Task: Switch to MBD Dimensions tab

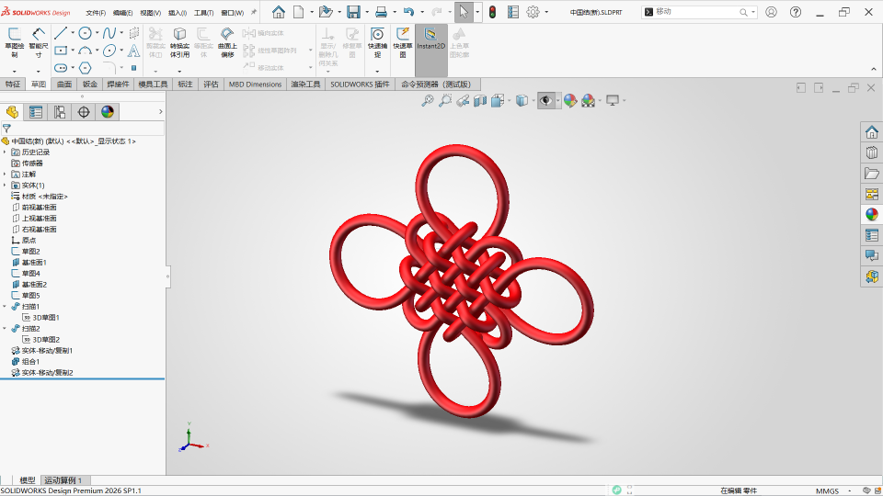Action: (x=255, y=84)
